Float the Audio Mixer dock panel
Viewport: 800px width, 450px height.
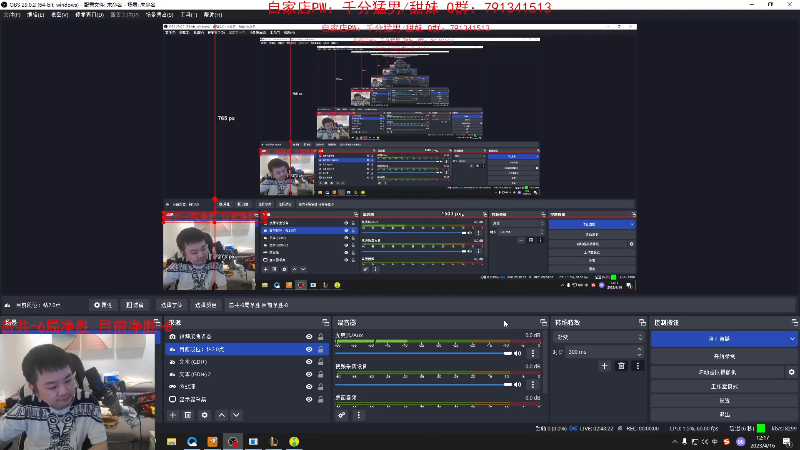point(543,322)
